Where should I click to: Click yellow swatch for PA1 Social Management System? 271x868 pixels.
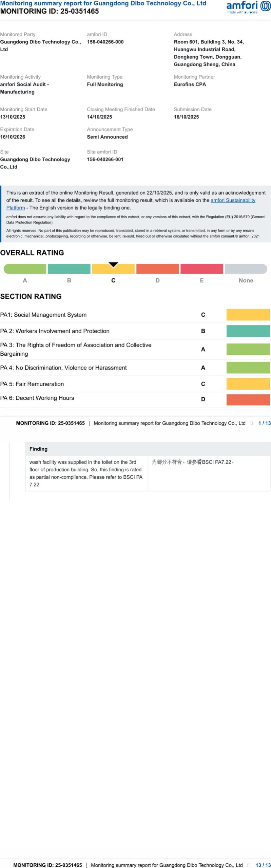248,315
